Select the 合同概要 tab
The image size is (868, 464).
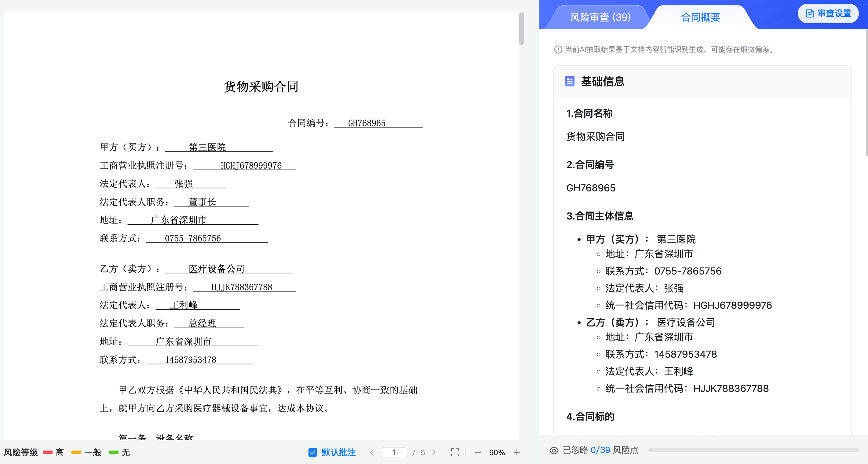pos(700,17)
